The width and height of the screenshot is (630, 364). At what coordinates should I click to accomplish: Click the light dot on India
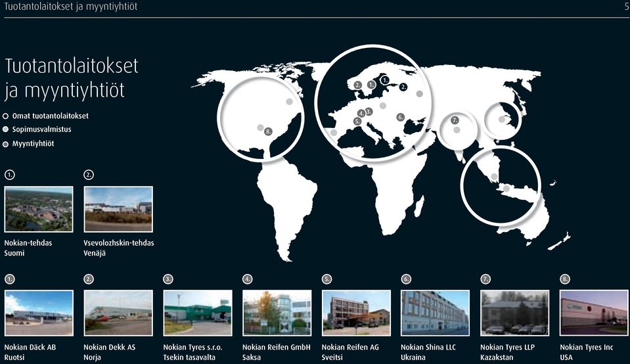click(x=457, y=130)
